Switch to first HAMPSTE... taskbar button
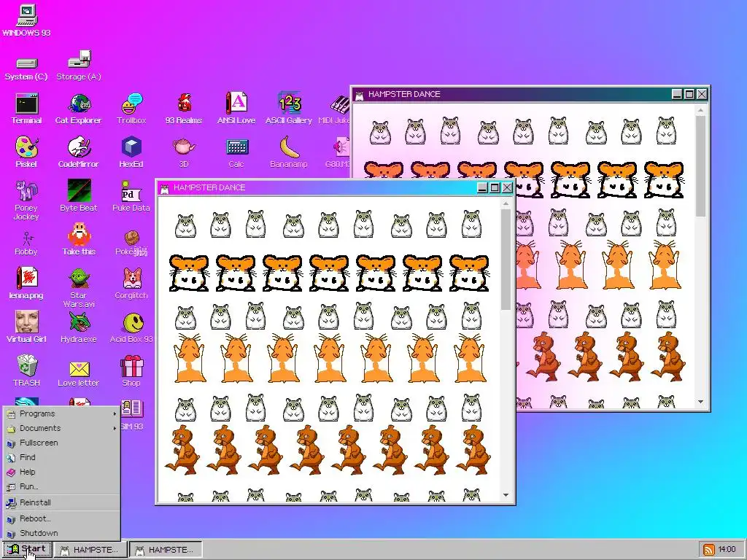Viewport: 747px width, 560px height. tap(90, 550)
